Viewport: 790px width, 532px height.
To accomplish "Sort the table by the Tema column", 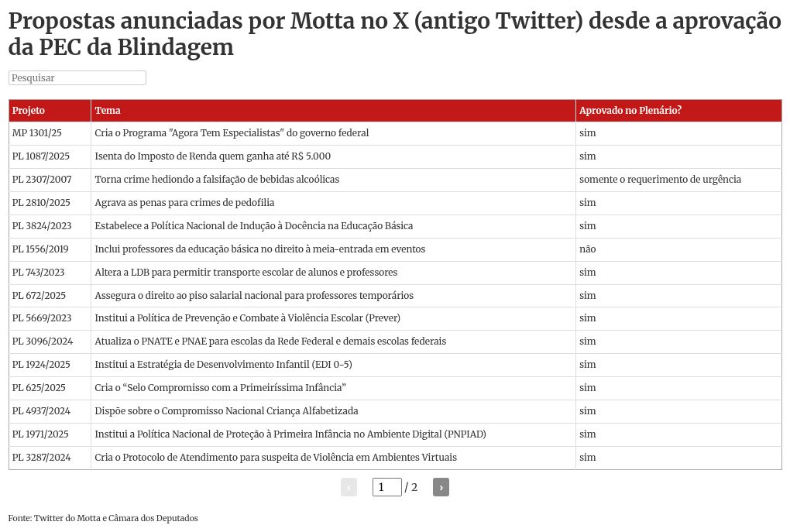I will [x=108, y=110].
